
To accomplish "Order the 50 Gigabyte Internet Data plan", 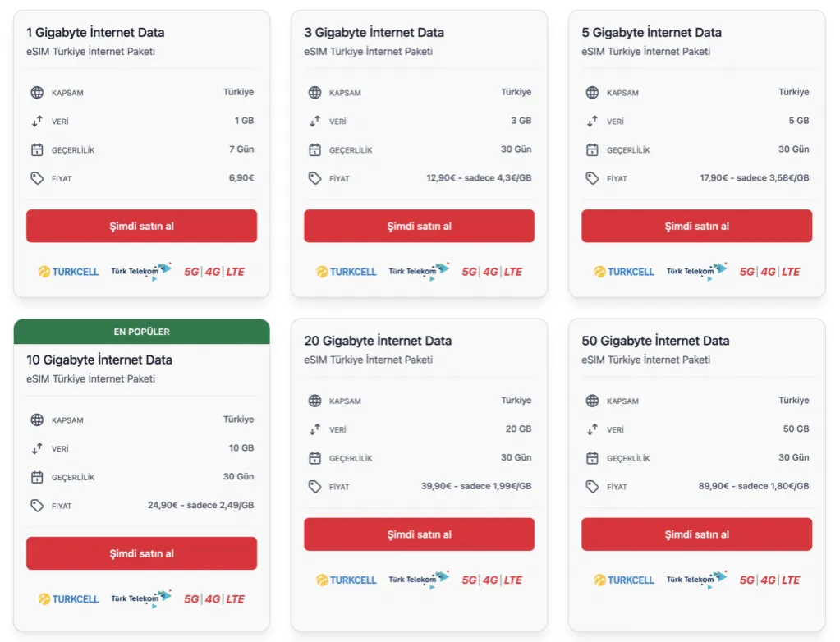I will tap(696, 534).
